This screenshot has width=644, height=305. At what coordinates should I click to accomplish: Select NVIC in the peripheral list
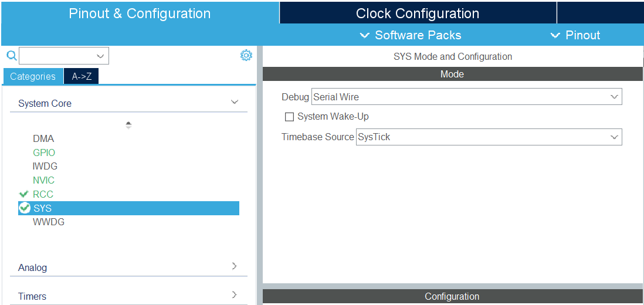coord(43,180)
